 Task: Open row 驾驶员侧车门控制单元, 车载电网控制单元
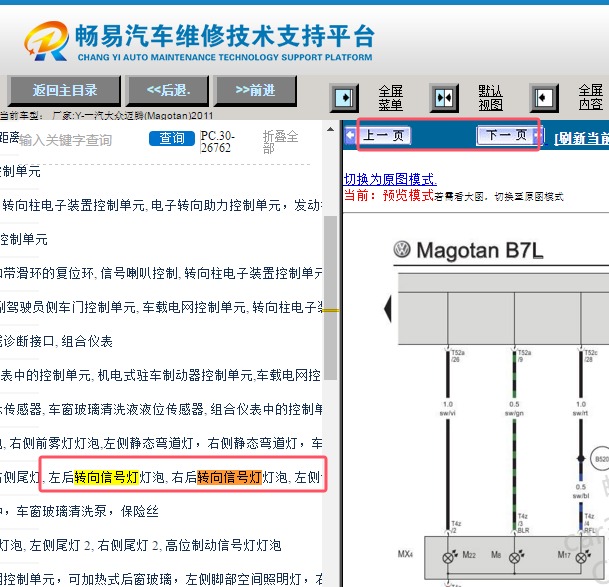(161, 307)
